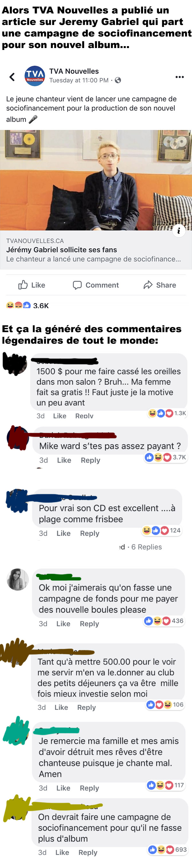The width and height of the screenshot is (192, 868).
Task: Open the three-dot post options menu
Action: 180,77
